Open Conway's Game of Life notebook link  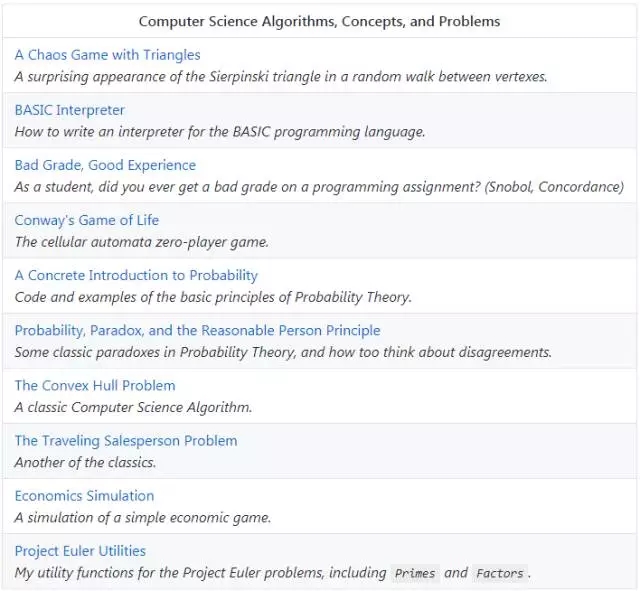coord(86,220)
